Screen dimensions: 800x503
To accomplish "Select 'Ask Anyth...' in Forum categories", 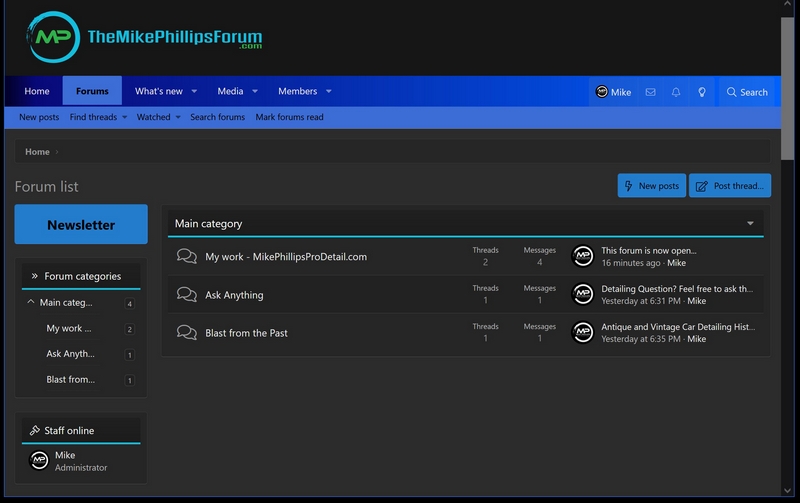I will 70,354.
